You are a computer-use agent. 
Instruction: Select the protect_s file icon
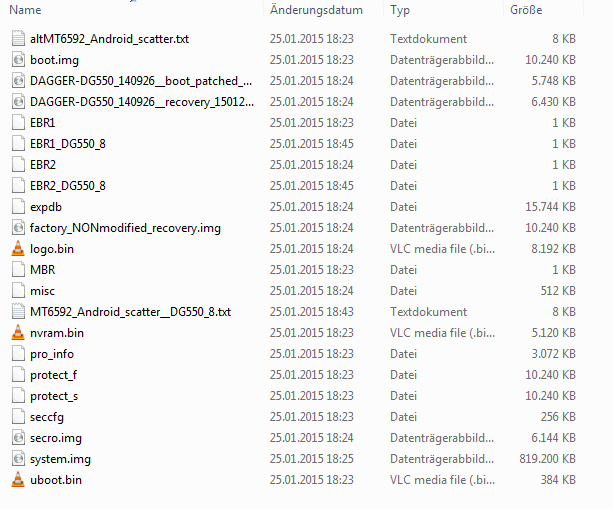[18, 396]
